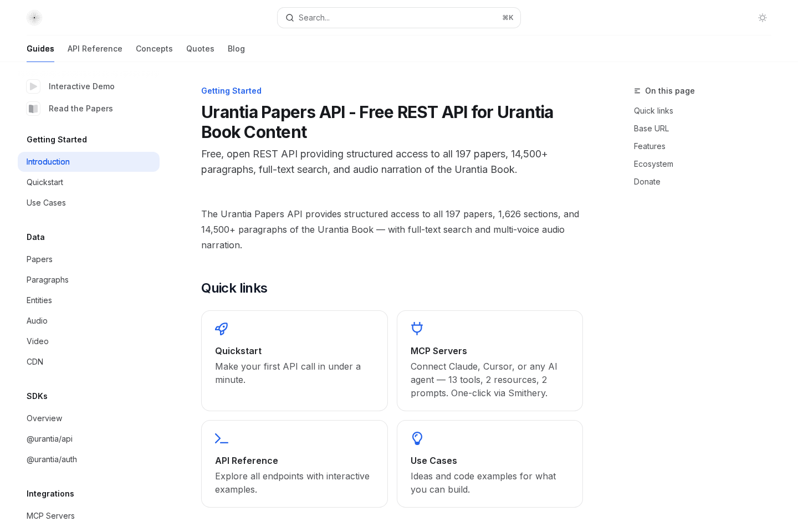Open the Quotes tab

pyautogui.click(x=200, y=49)
